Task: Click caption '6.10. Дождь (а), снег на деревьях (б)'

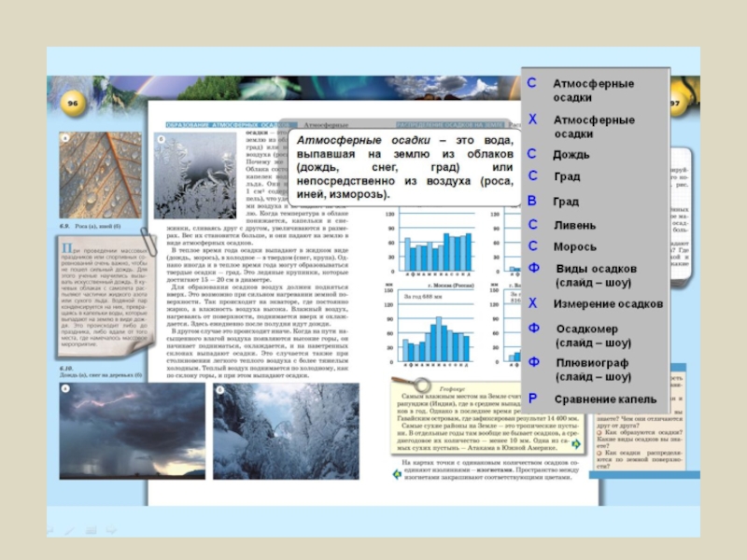Action: [101, 371]
